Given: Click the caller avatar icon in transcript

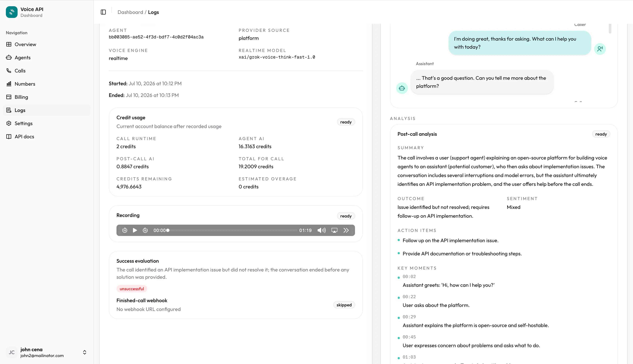Looking at the screenshot, I should 600,49.
